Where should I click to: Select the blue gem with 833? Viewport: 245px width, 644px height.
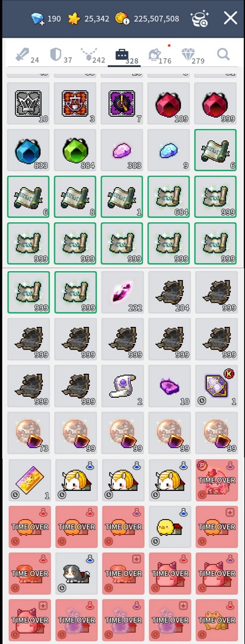click(x=29, y=150)
